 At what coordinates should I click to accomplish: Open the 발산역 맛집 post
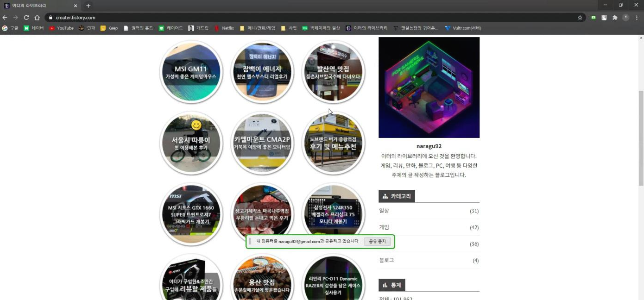(333, 72)
